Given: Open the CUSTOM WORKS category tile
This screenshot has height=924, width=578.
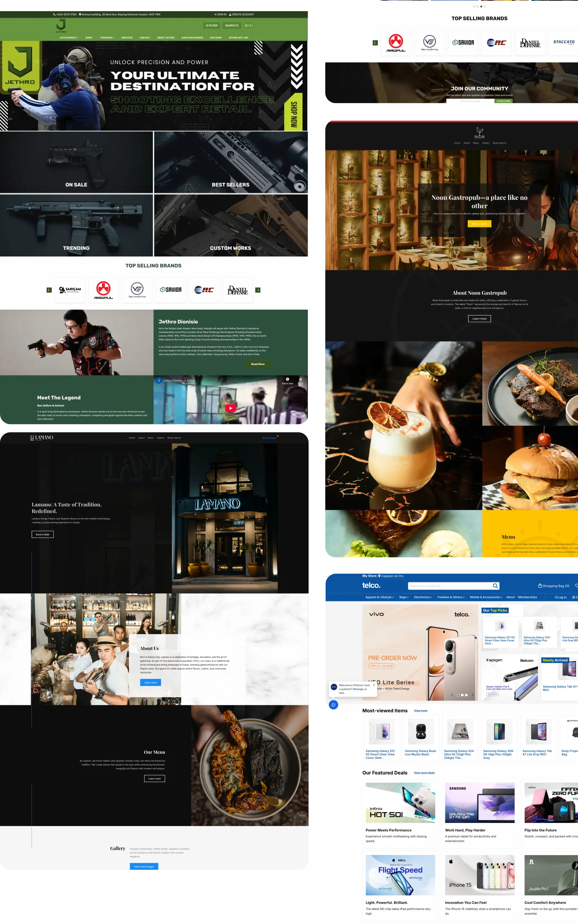Looking at the screenshot, I should [231, 225].
